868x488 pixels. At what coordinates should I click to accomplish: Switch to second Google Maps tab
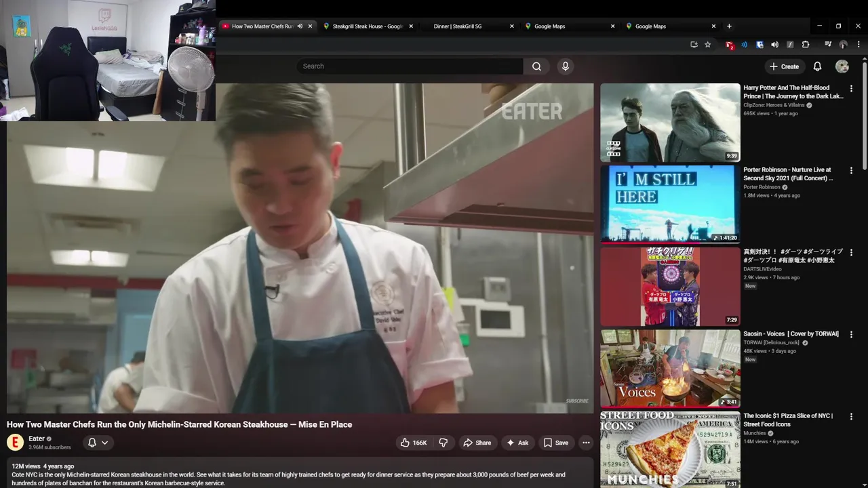click(669, 26)
